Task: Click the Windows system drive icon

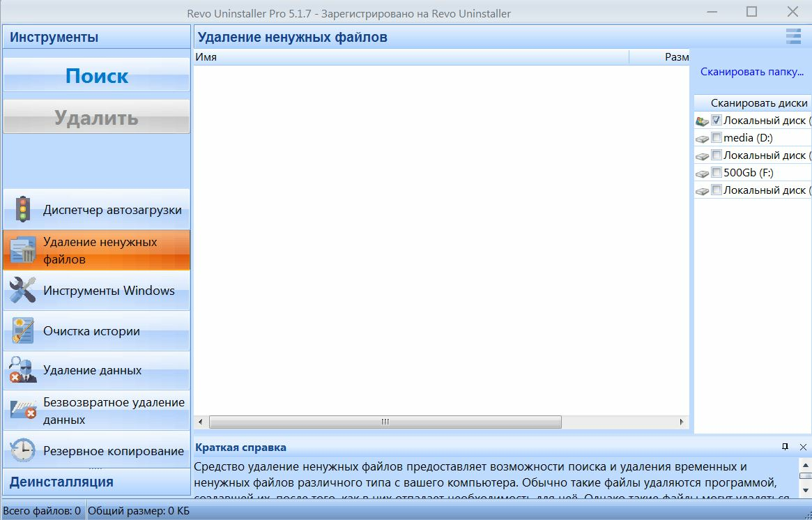Action: pyautogui.click(x=702, y=121)
